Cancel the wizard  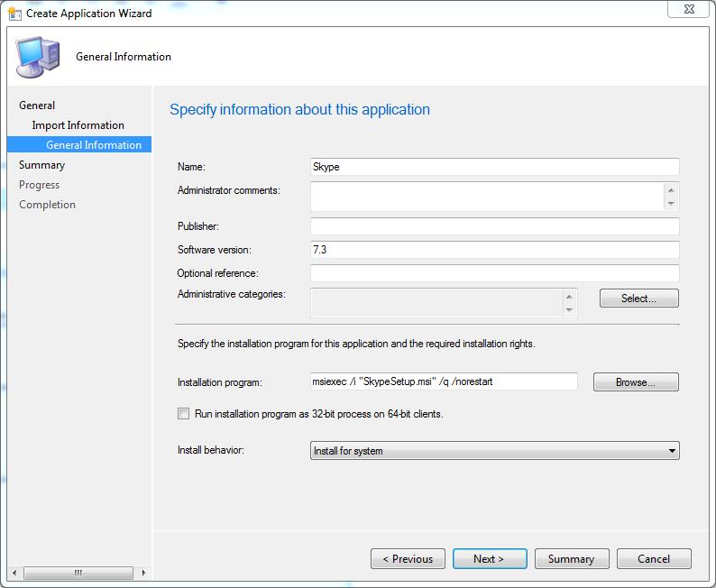tap(654, 559)
